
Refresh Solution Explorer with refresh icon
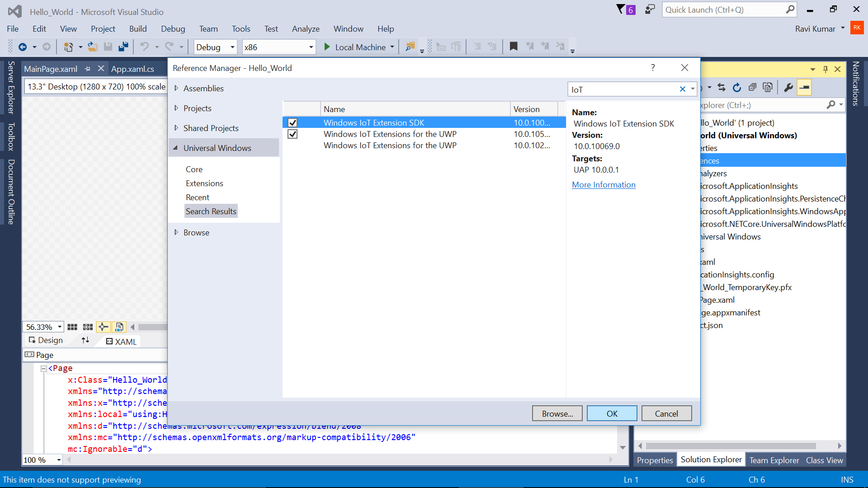coord(737,87)
